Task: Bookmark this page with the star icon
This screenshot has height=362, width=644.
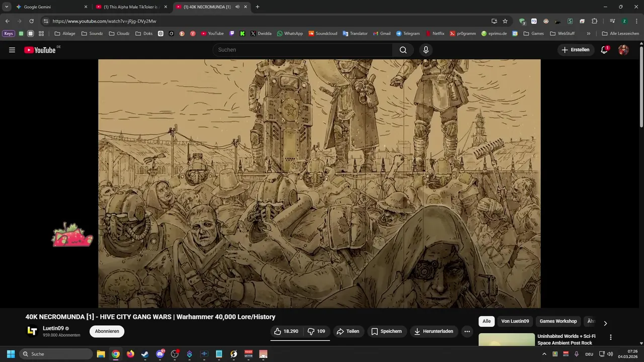Action: (x=505, y=21)
